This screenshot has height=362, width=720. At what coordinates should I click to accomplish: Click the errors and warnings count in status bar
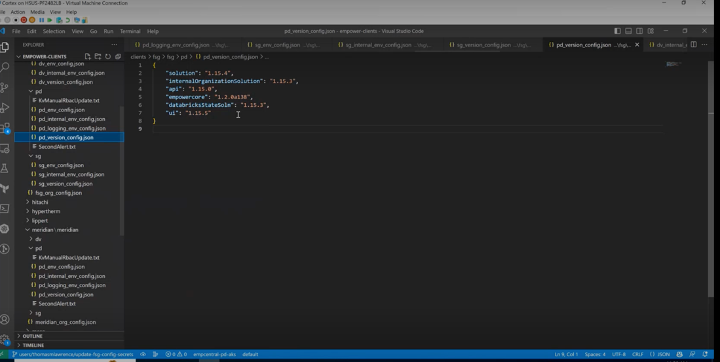(x=176, y=354)
